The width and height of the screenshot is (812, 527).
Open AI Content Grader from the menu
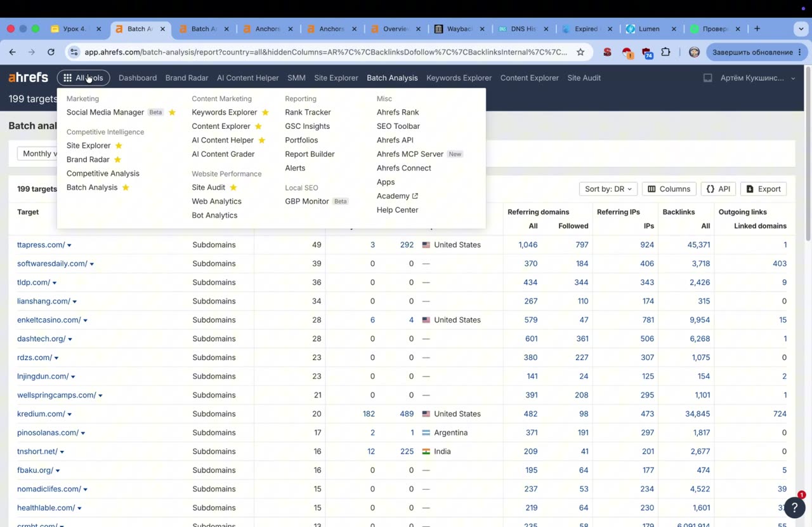coord(223,154)
